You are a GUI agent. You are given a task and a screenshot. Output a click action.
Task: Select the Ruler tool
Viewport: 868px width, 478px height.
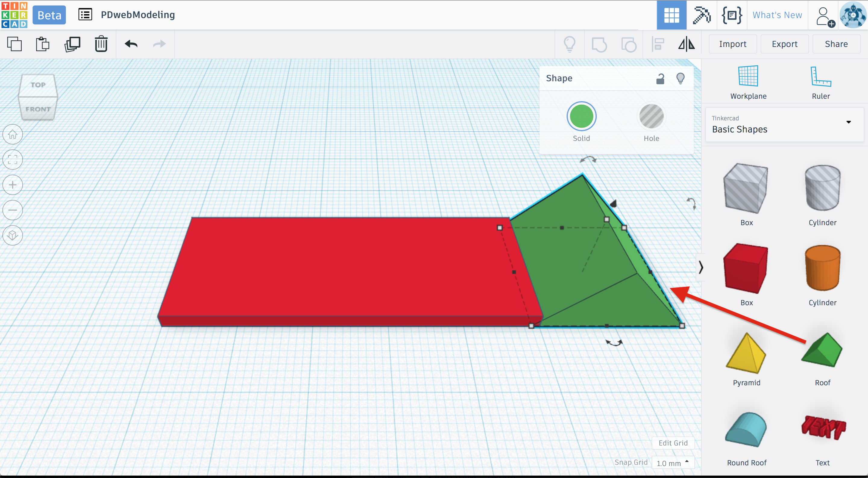820,82
